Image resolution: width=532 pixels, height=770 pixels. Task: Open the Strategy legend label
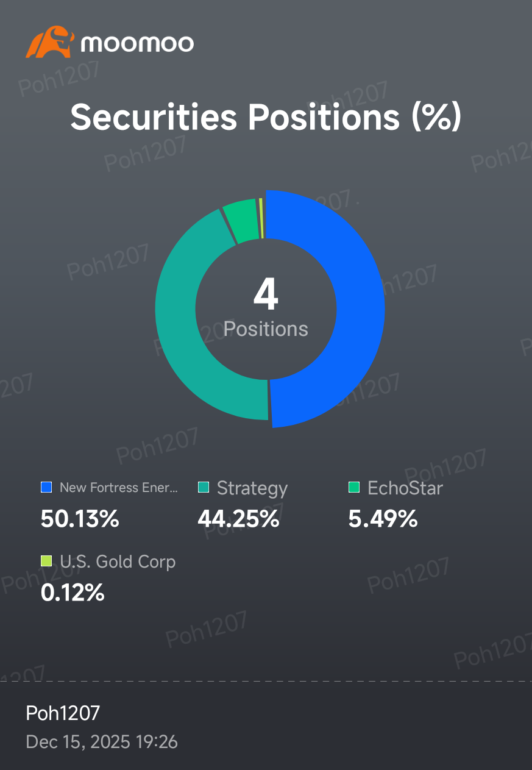(252, 488)
